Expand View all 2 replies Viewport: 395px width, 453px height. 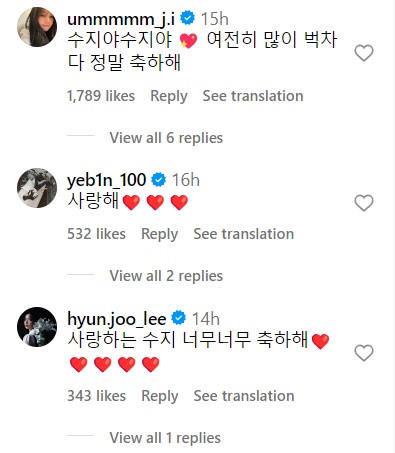(166, 276)
